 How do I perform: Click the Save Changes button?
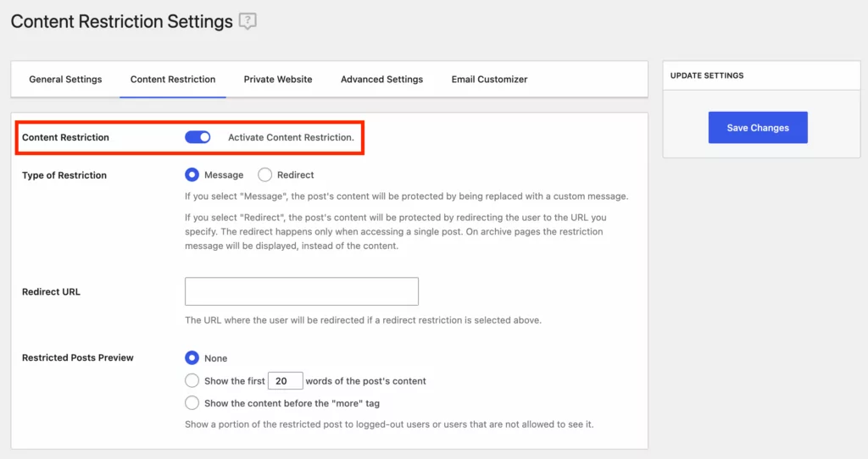point(758,128)
